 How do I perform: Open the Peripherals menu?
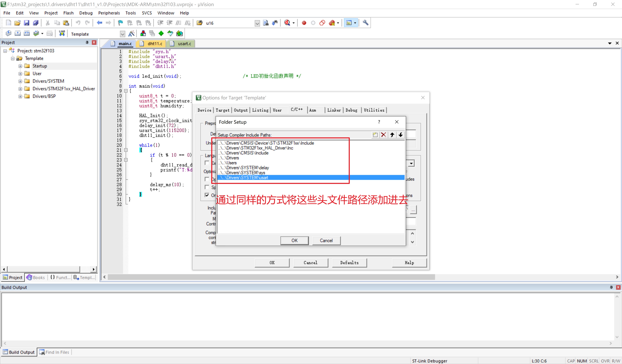tap(109, 13)
